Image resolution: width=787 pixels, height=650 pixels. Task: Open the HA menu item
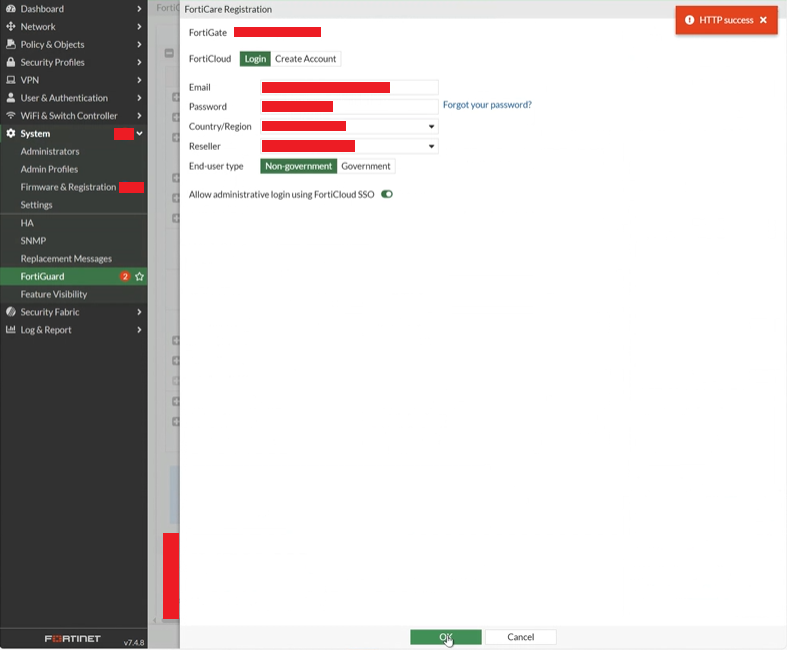point(74,223)
